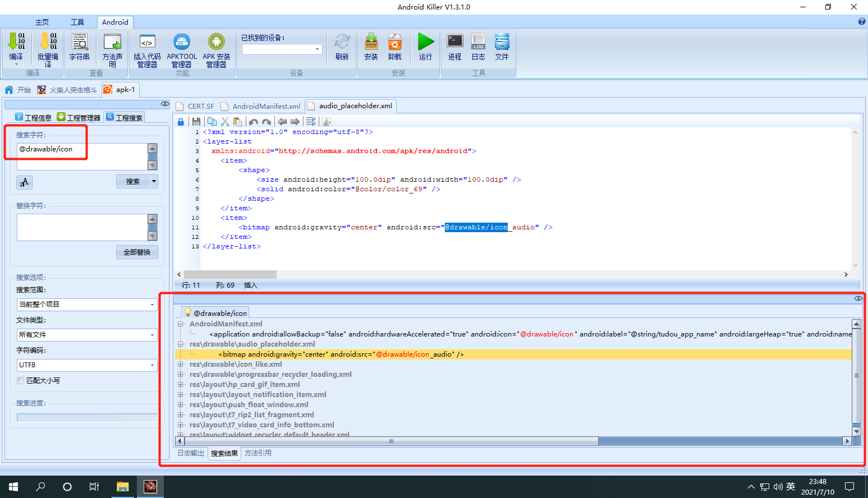
Task: Click the save icon in editor toolbar
Action: 196,122
